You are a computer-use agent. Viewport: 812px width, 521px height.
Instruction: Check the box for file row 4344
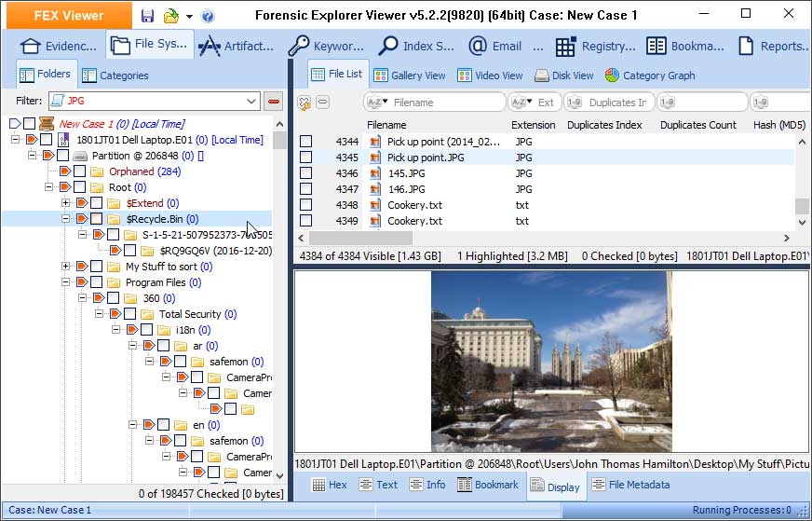point(306,142)
